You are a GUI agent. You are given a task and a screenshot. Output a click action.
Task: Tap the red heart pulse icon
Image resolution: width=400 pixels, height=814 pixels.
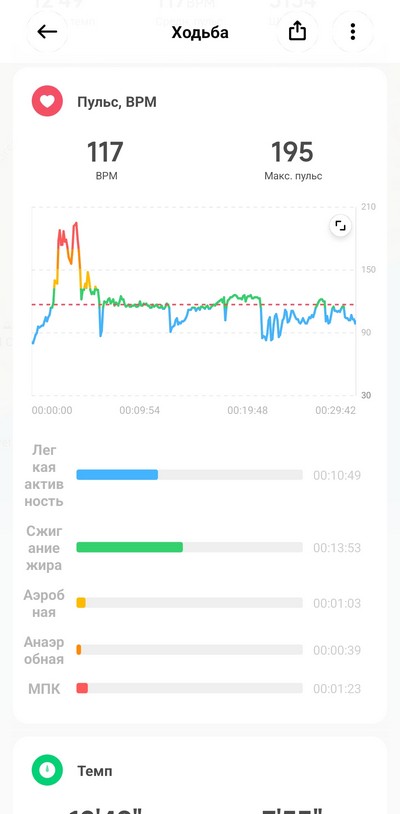coord(47,101)
